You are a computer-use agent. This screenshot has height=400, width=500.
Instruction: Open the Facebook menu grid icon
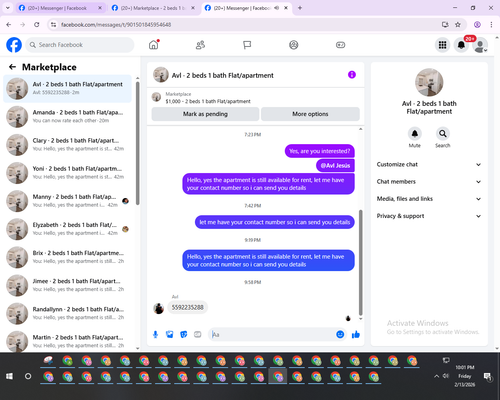click(442, 45)
